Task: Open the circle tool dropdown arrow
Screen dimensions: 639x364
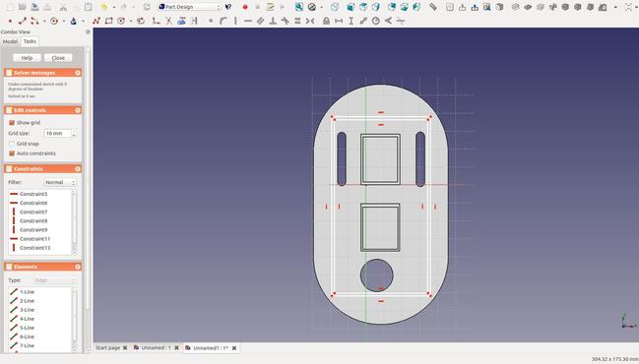Action: point(64,22)
